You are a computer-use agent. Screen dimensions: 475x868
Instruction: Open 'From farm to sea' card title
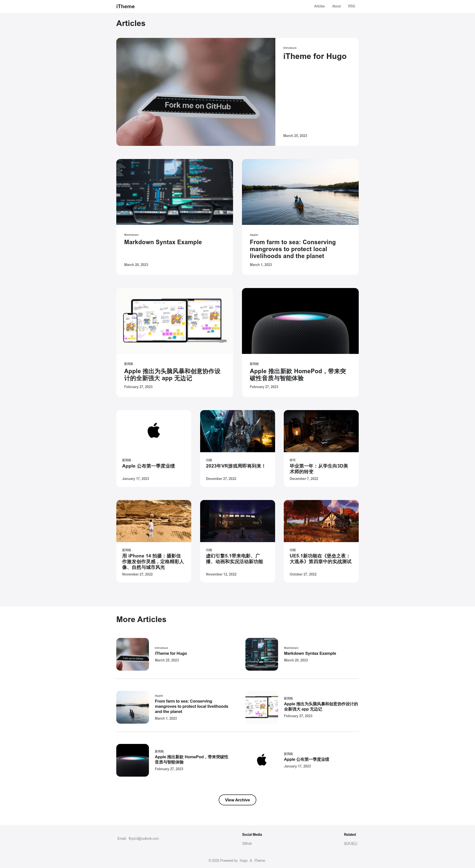click(x=292, y=249)
